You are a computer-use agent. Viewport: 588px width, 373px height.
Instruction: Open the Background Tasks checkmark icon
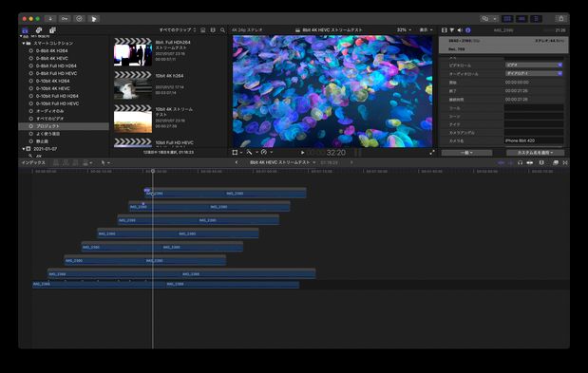(x=79, y=19)
